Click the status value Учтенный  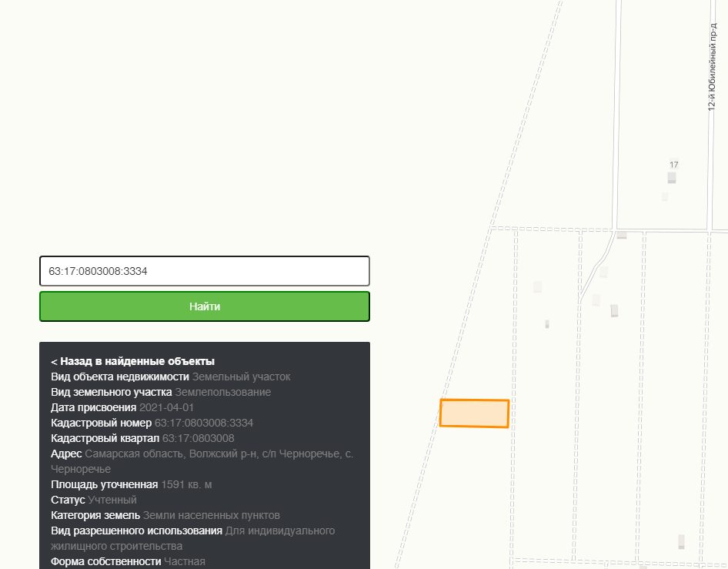(x=112, y=500)
